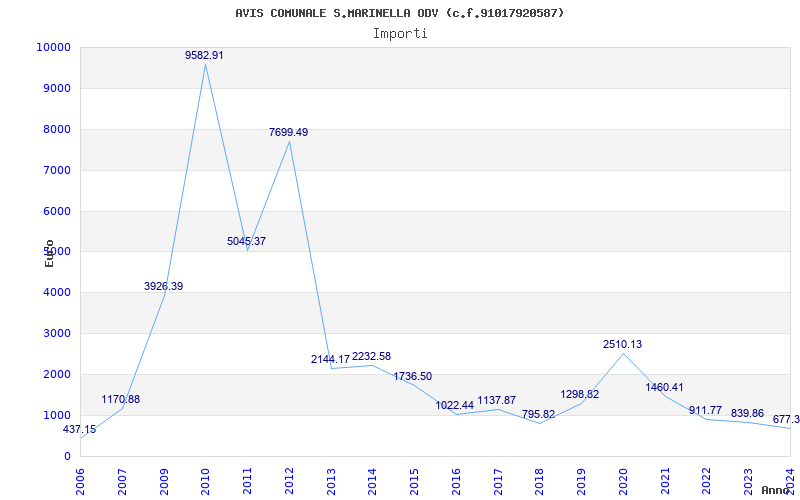This screenshot has width=800, height=500.
Task: Select the Anno x-axis title
Action: pos(777,490)
